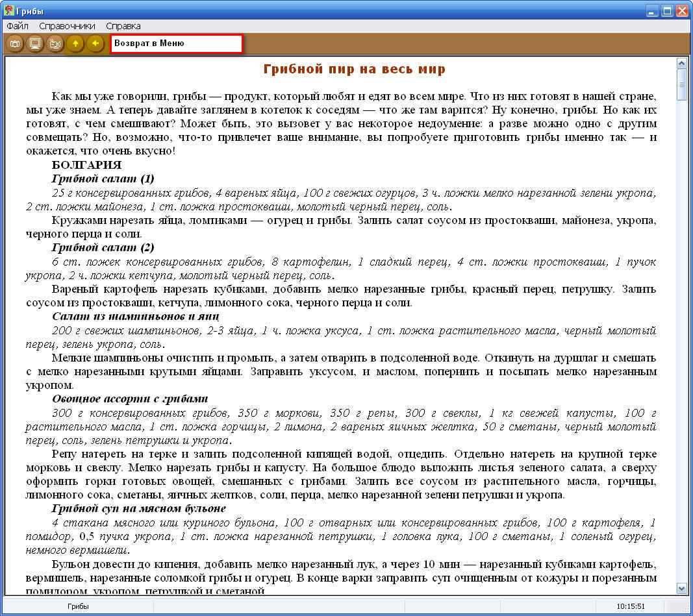Click the scrollbar up arrow
The height and width of the screenshot is (616, 693).
(681, 64)
